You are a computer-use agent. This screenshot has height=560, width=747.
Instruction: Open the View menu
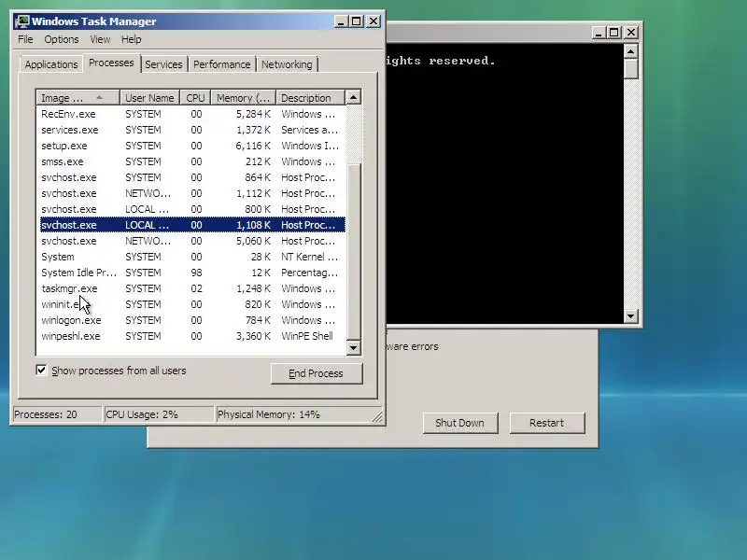[x=100, y=39]
